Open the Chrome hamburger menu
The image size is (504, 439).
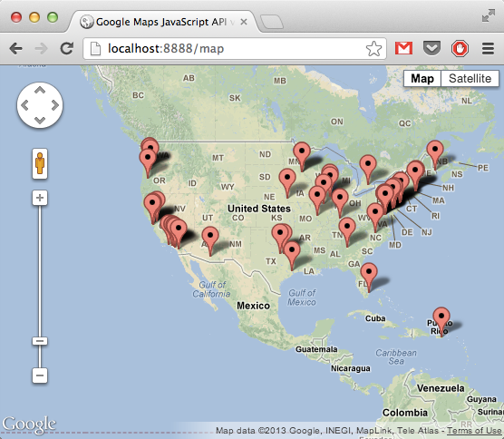tap(488, 49)
